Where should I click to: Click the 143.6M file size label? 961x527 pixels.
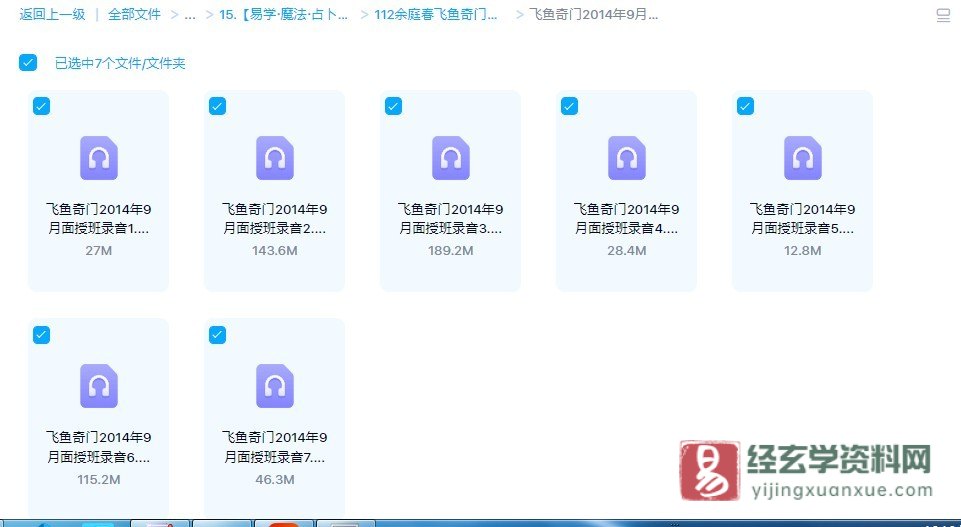pyautogui.click(x=275, y=251)
